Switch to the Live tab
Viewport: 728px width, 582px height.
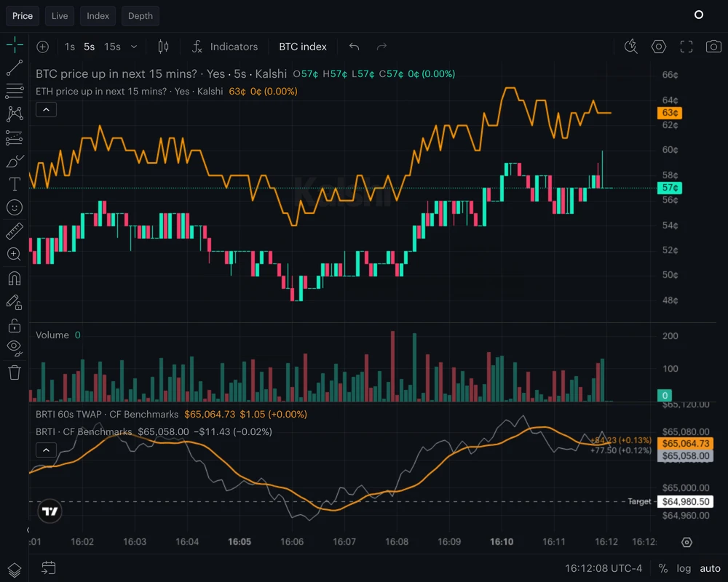[x=60, y=16]
